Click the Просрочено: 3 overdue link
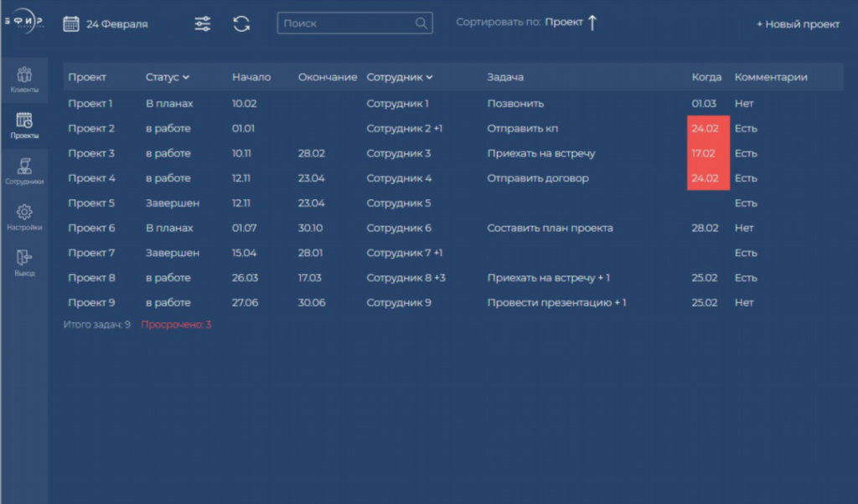Screen dimensions: 858x504 click(176, 324)
